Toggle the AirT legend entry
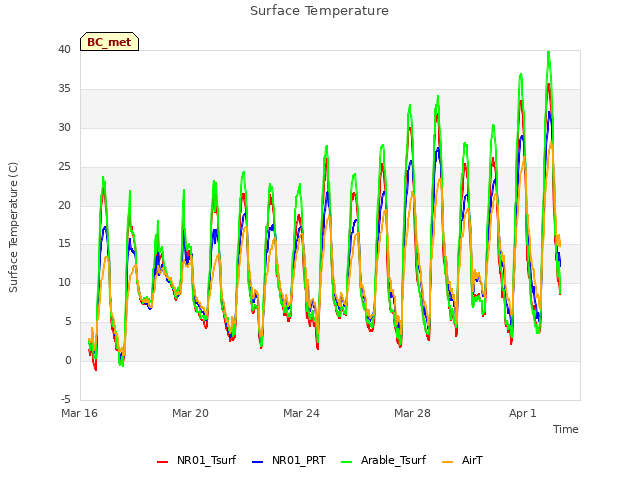The height and width of the screenshot is (480, 640). (462, 460)
